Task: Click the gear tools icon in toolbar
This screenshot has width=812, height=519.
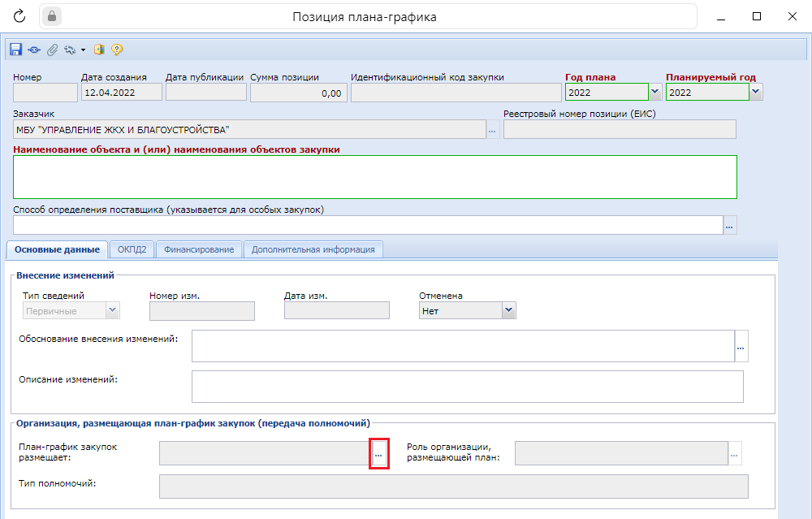Action: (x=70, y=50)
